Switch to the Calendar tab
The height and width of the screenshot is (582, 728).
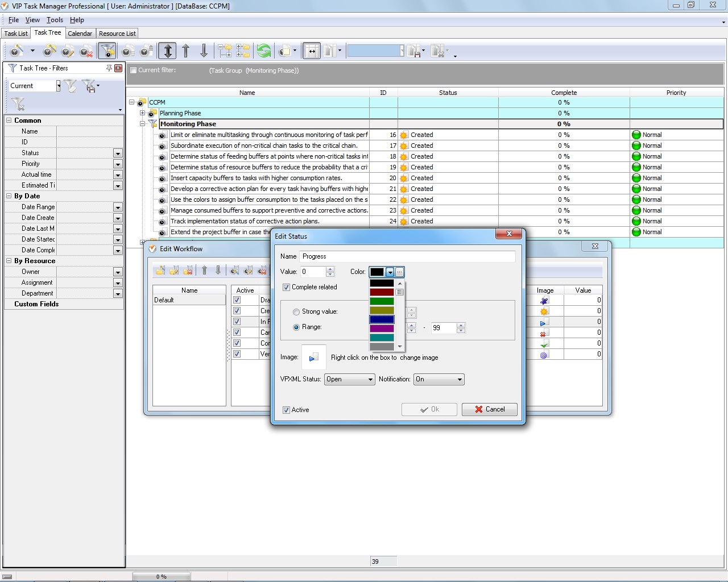coord(80,34)
